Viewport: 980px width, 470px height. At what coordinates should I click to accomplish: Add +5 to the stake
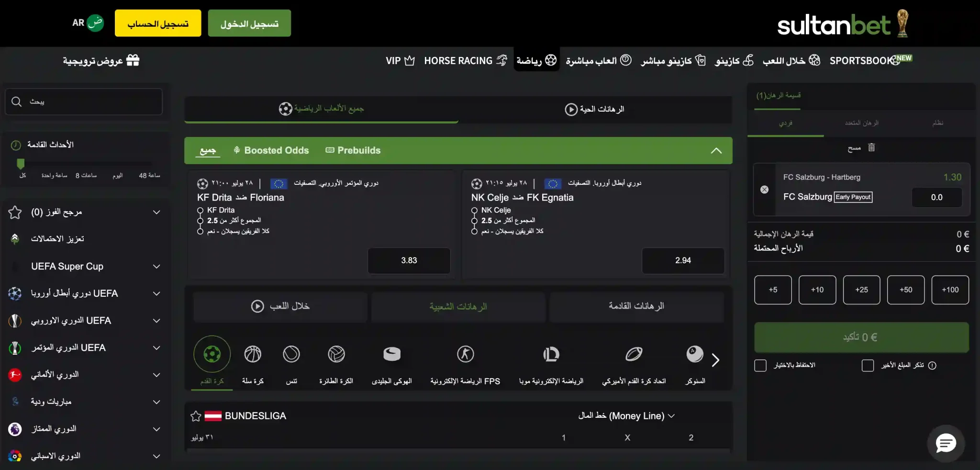pyautogui.click(x=773, y=290)
